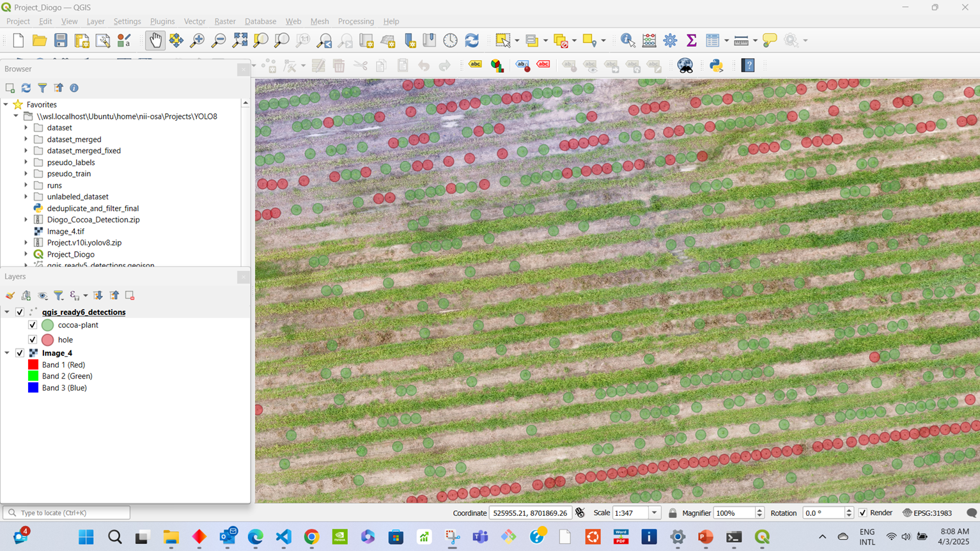Open the Vector menu
Screen dimensions: 980x551
pos(194,21)
